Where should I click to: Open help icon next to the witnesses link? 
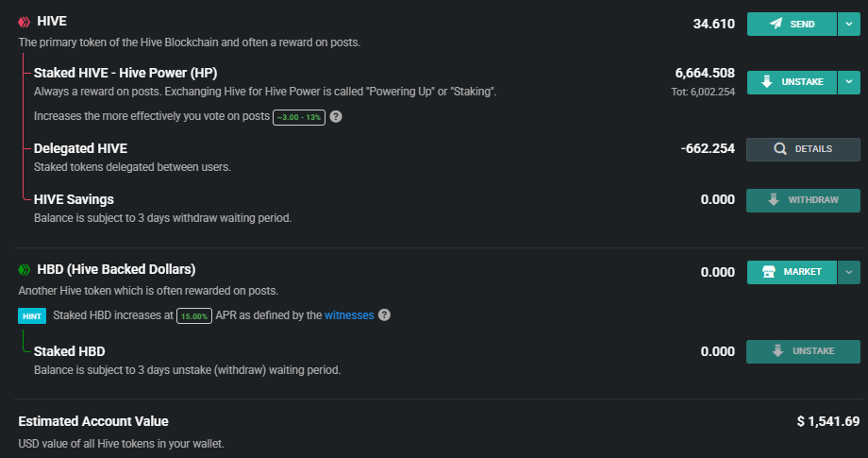click(384, 315)
